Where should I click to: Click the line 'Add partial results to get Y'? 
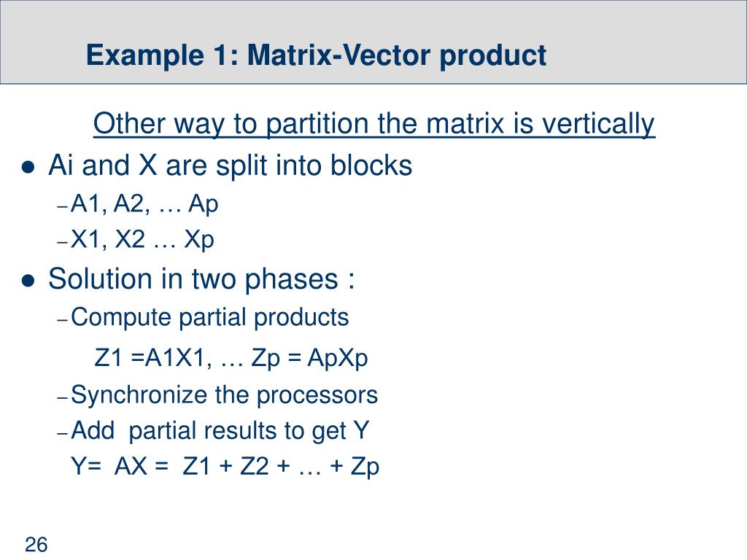tap(220, 431)
